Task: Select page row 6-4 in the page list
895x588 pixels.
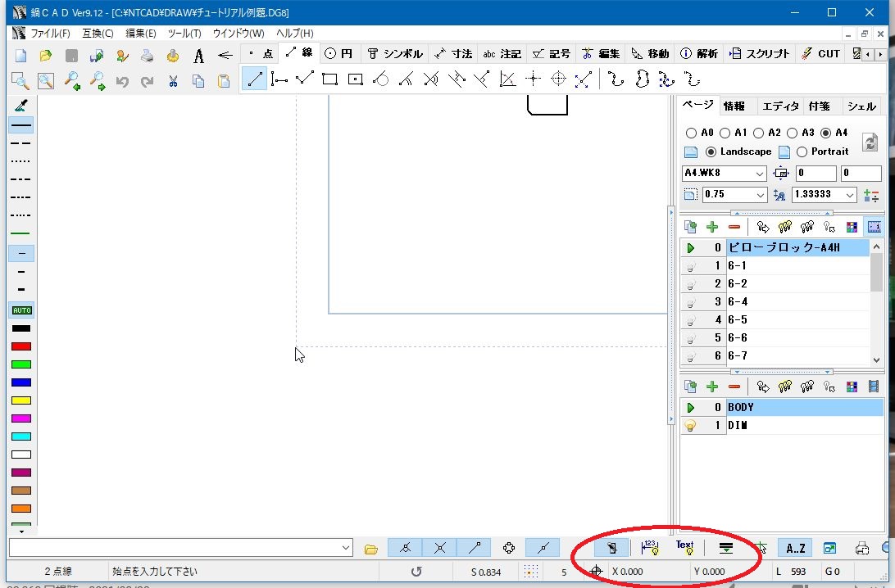Action: click(775, 301)
